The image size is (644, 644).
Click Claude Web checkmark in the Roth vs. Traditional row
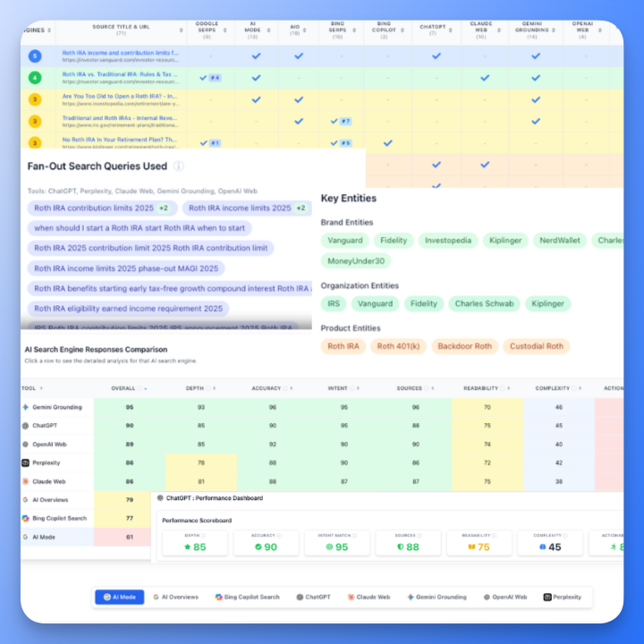pyautogui.click(x=485, y=78)
